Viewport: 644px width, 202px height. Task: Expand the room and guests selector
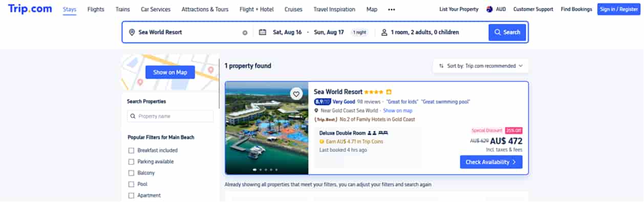(x=420, y=32)
